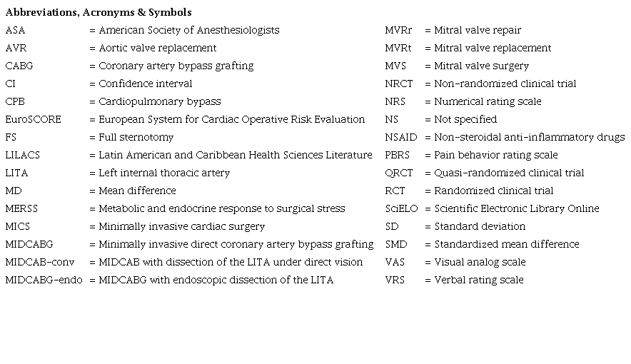Click 'Cardiopulmonary bypass' definition text
The height and width of the screenshot is (364, 631).
coord(160,101)
